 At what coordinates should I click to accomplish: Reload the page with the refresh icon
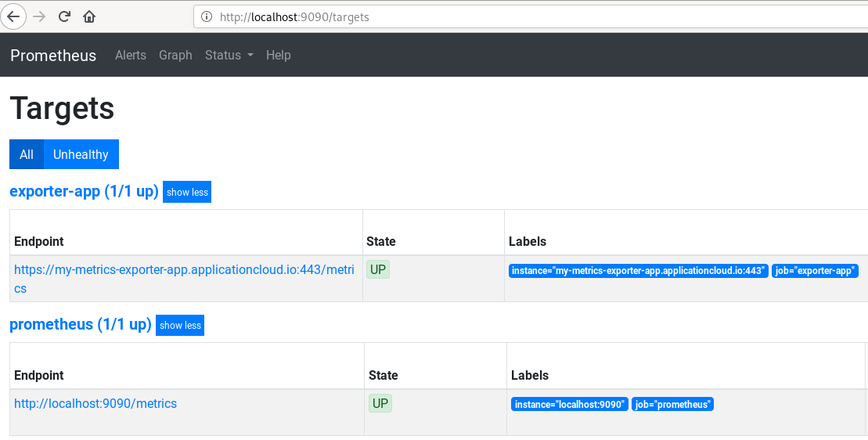[64, 16]
